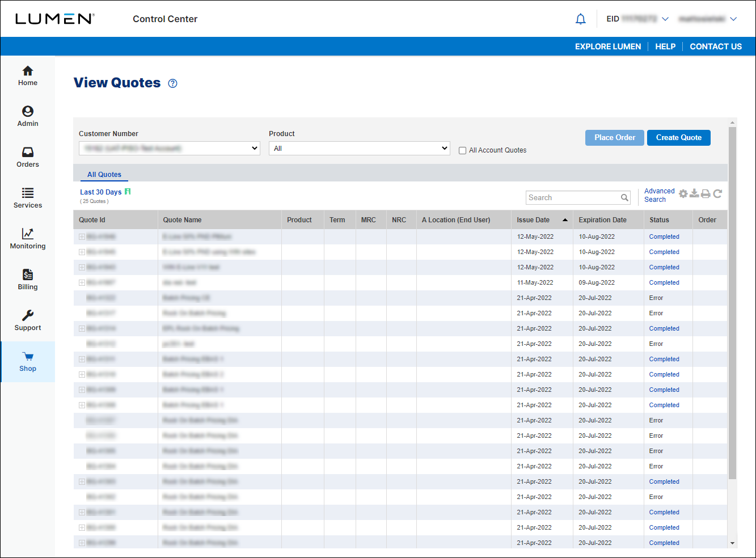Open the Admin section

pos(28,117)
